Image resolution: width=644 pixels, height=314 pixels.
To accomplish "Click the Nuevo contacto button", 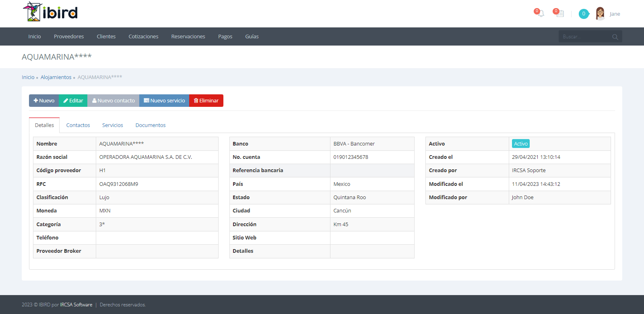I will [x=114, y=100].
